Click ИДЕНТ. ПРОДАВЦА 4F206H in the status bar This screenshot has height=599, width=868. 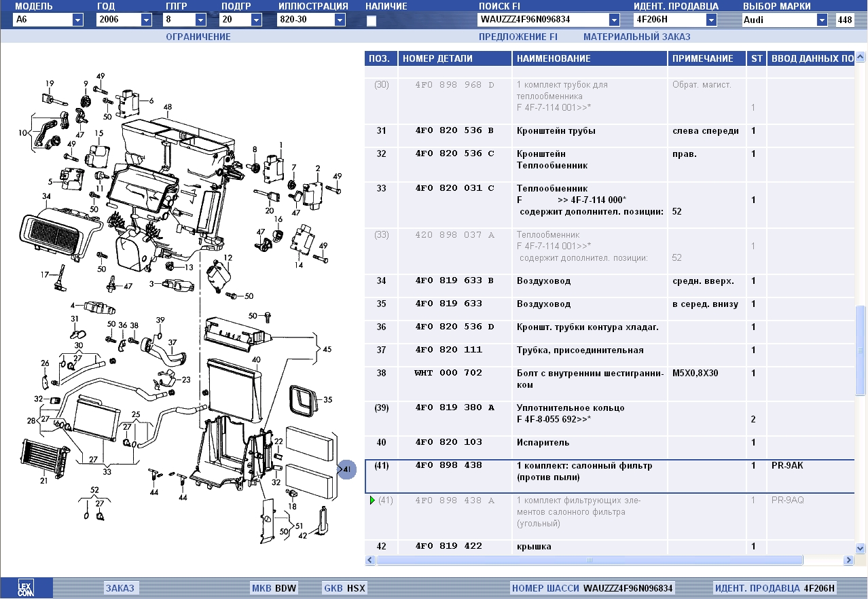(x=774, y=588)
